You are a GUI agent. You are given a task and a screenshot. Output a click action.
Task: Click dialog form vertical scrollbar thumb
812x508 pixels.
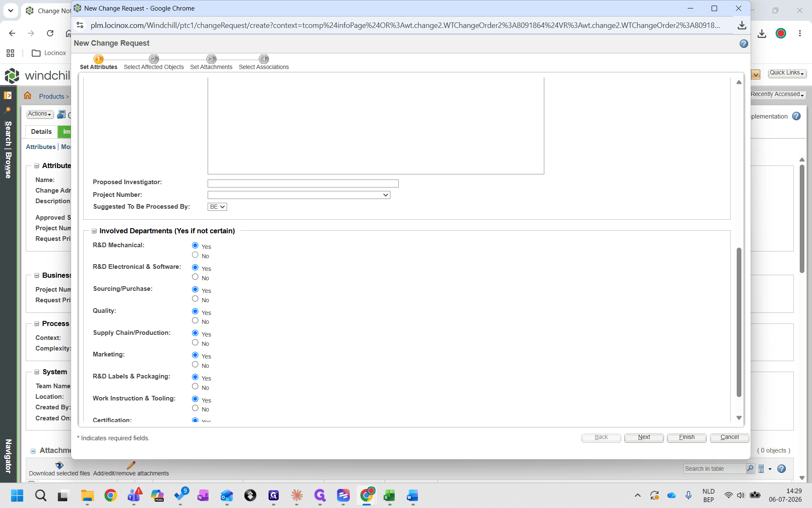point(739,322)
